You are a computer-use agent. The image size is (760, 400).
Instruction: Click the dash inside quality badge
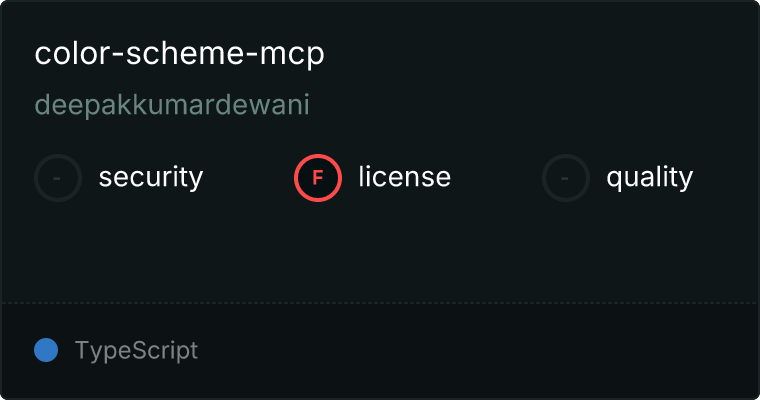[x=565, y=178]
